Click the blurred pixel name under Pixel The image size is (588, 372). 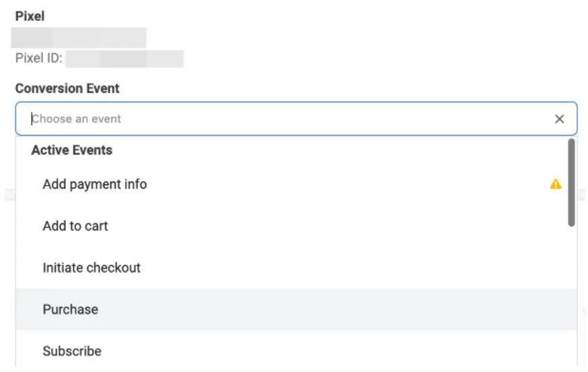point(79,38)
